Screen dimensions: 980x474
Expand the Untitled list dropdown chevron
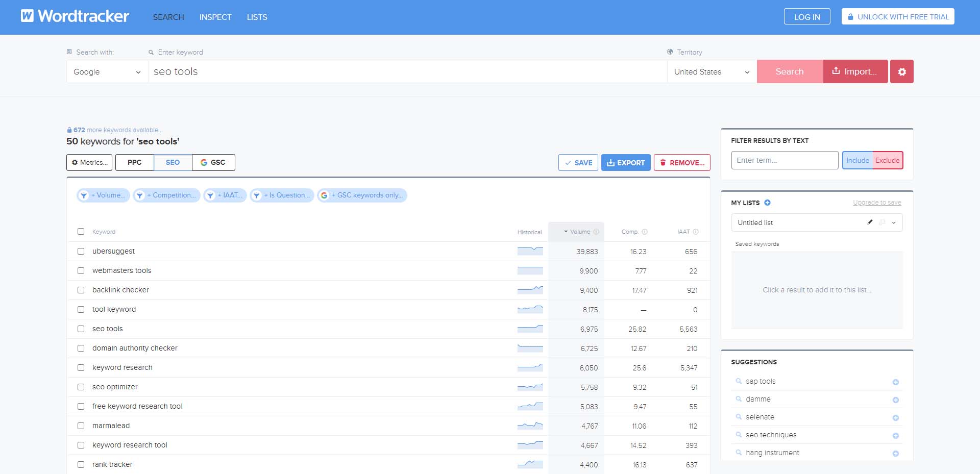pyautogui.click(x=894, y=222)
